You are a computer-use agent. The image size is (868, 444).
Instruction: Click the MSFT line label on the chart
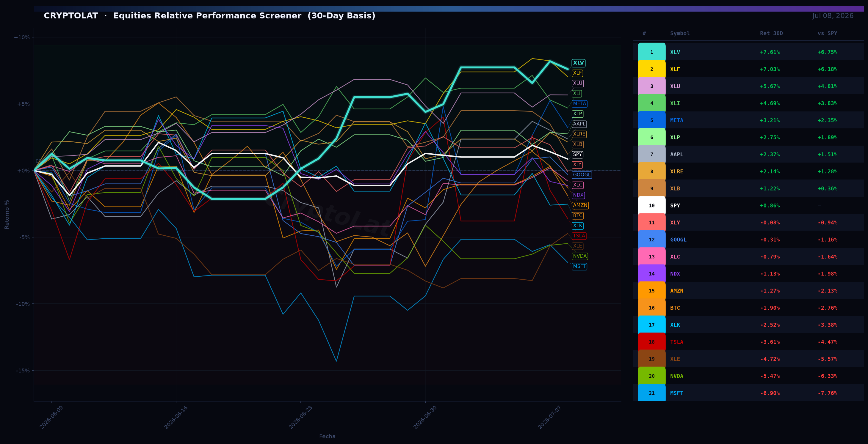(x=579, y=266)
